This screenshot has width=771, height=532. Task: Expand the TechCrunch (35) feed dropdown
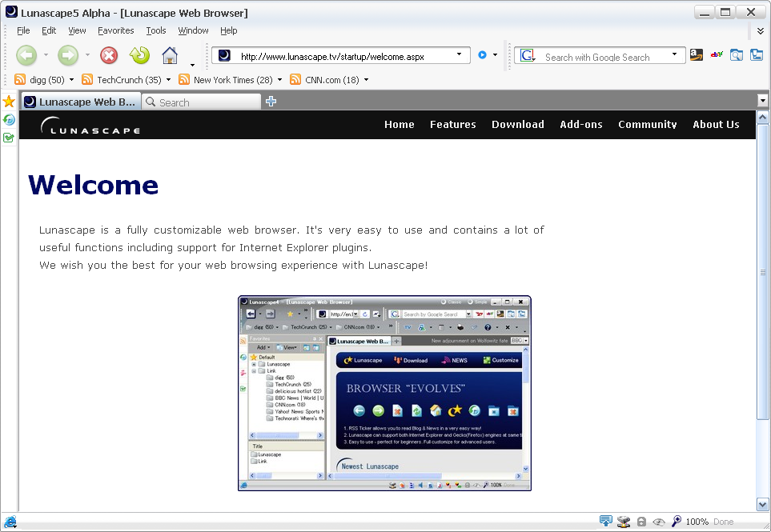pyautogui.click(x=169, y=80)
